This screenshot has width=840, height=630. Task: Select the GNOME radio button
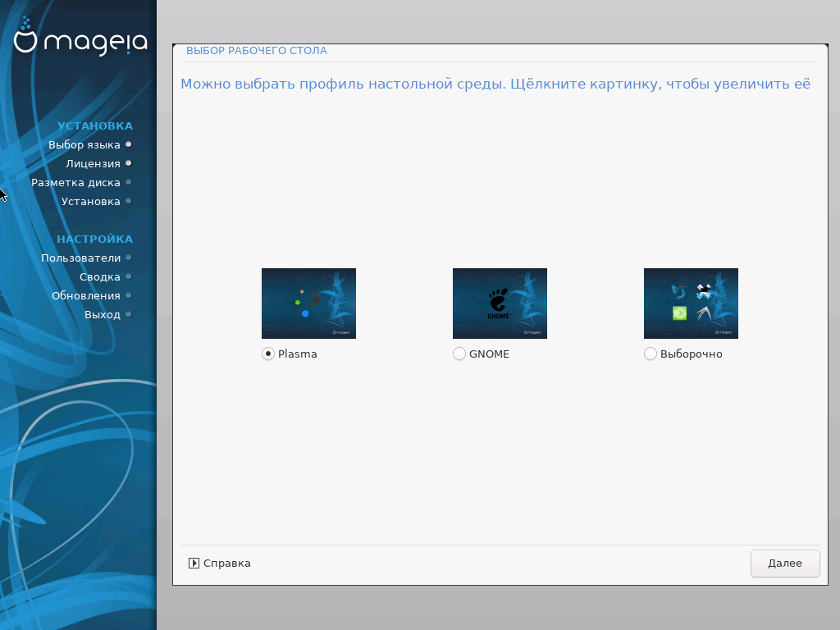(x=459, y=354)
